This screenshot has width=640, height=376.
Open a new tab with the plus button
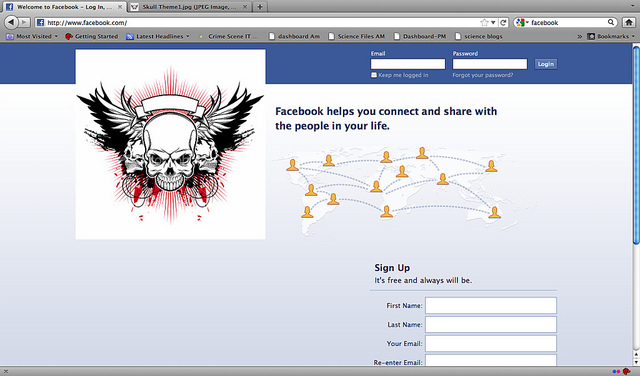(x=260, y=7)
